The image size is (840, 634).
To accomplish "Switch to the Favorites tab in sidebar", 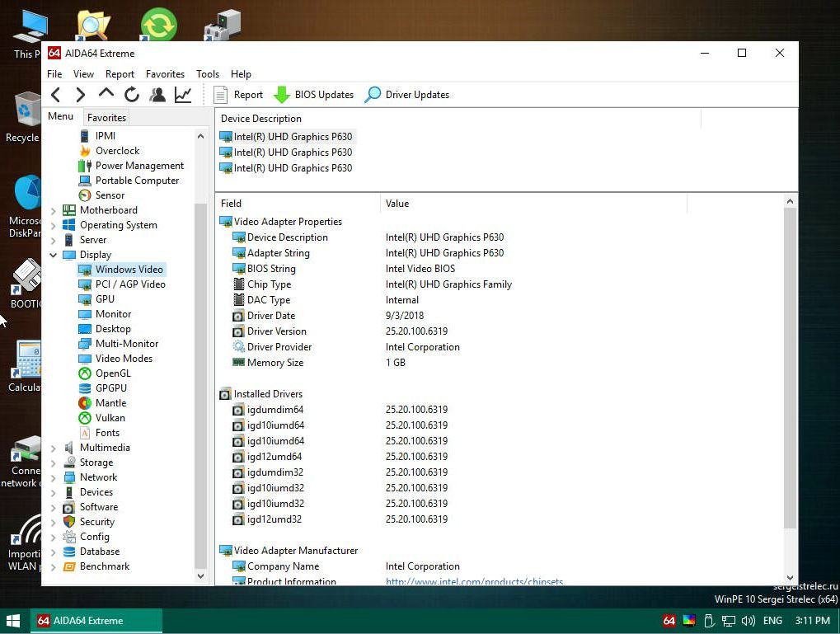I will (x=106, y=117).
